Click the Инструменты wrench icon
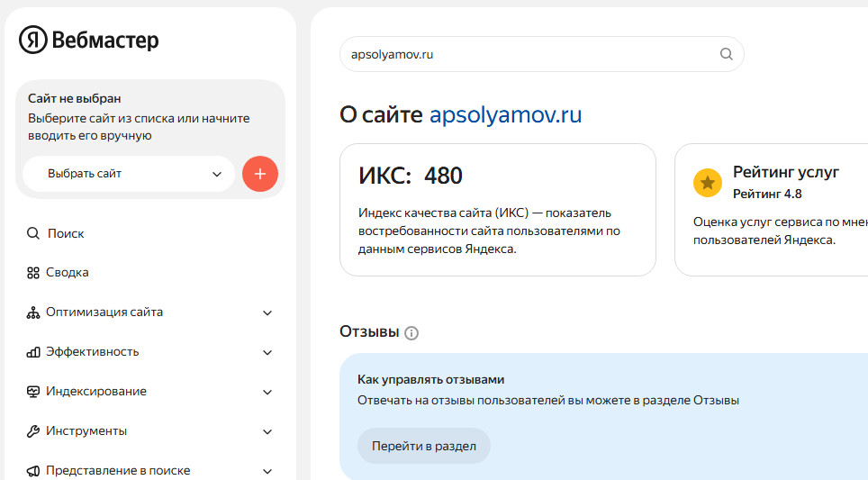Screen dimensions: 868x480 point(33,431)
